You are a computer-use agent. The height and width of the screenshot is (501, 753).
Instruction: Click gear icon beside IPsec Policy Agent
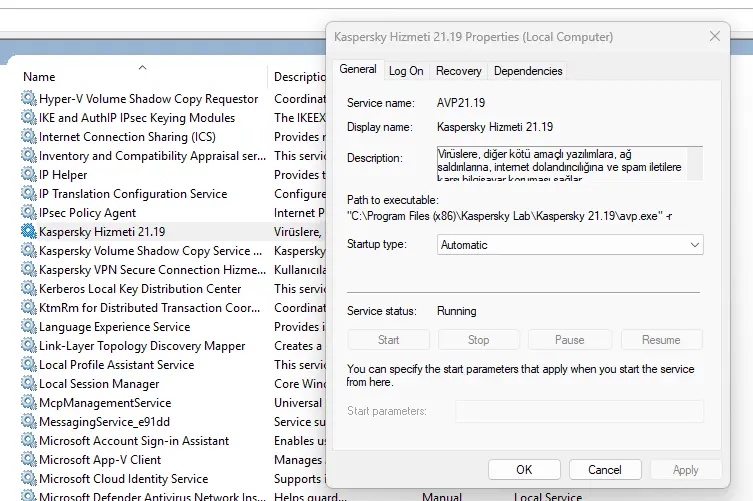pyautogui.click(x=29, y=212)
